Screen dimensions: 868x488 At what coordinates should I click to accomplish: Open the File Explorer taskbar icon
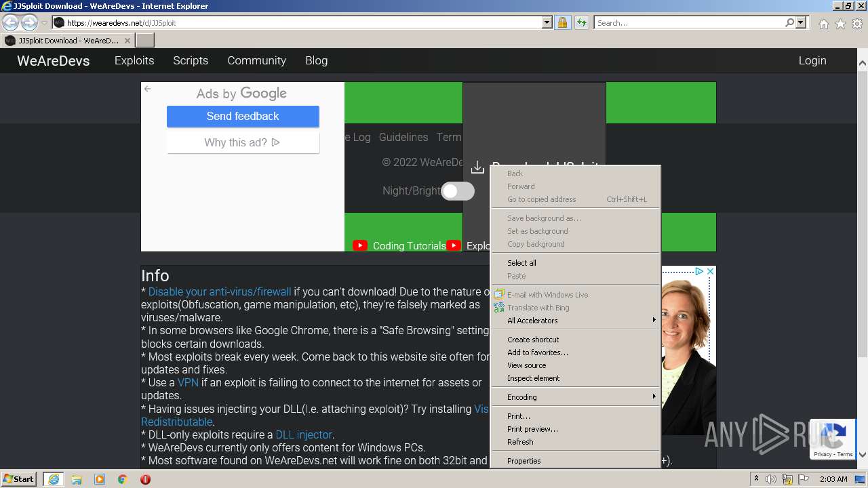pos(77,479)
